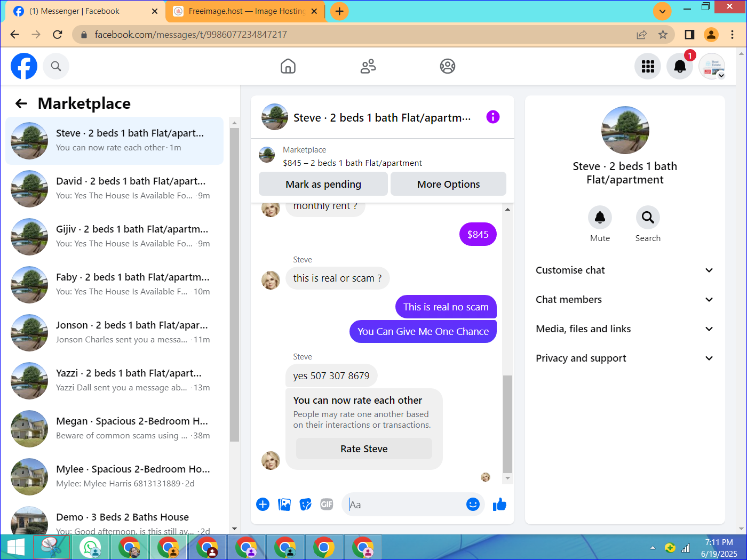Viewport: 747px width, 560px height.
Task: Expand Customise chat section
Action: pyautogui.click(x=625, y=270)
